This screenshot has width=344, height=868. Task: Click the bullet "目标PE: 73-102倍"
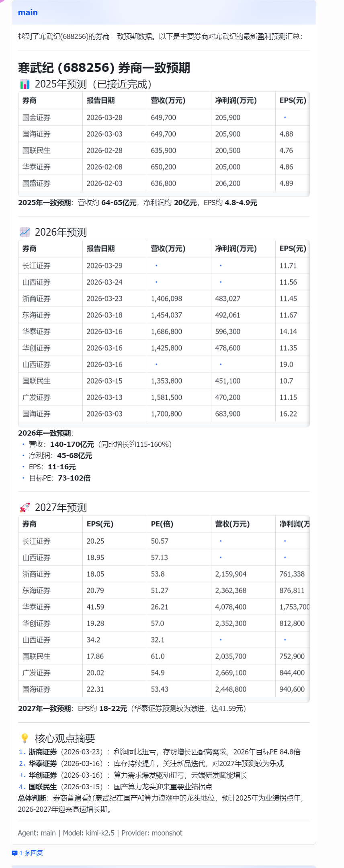(60, 478)
